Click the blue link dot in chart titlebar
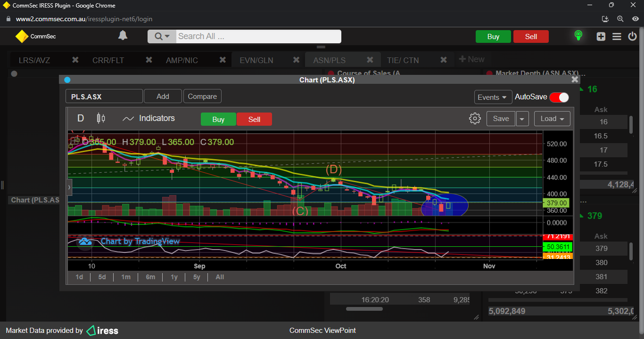 point(67,80)
